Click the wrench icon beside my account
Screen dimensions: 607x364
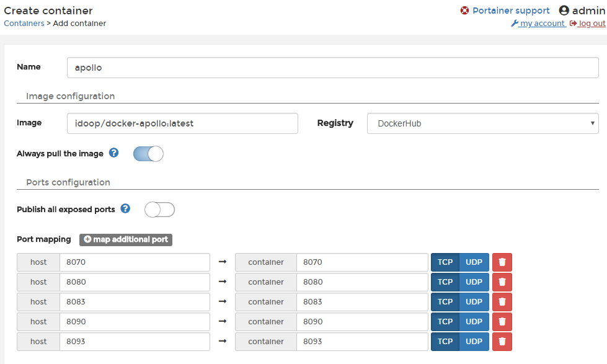[514, 23]
